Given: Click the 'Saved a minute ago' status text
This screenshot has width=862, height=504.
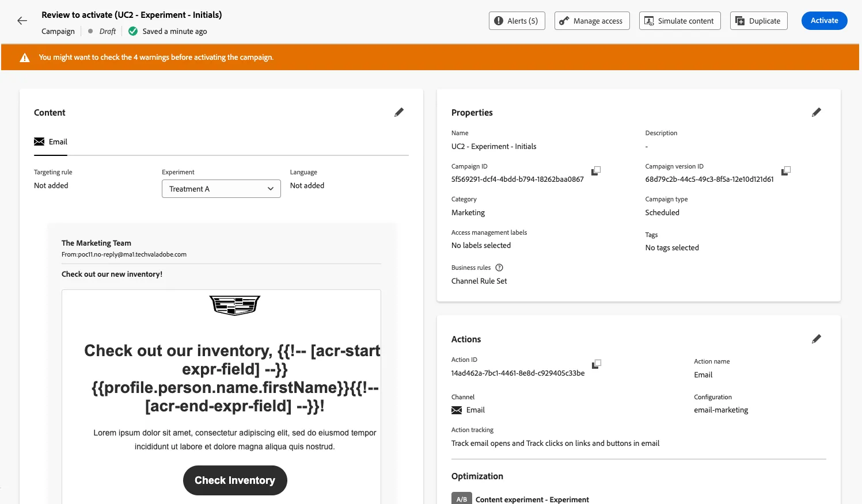Looking at the screenshot, I should [175, 32].
